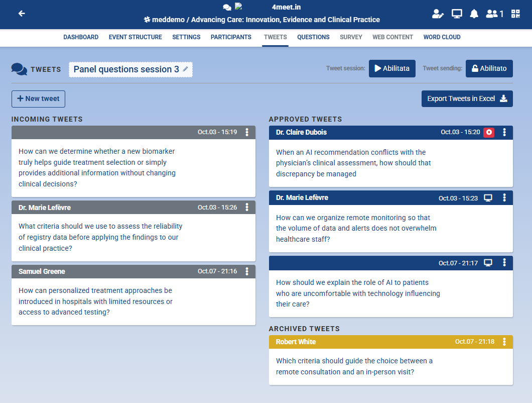The image size is (532, 403).
Task: Open the Participants tab
Action: 231,37
